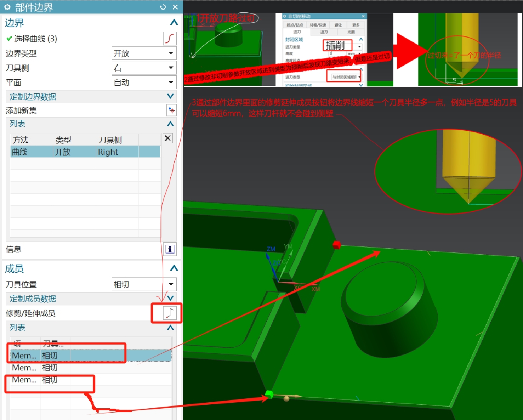
Task: Click the select curve icon next to 选择曲线
Action: coord(170,39)
